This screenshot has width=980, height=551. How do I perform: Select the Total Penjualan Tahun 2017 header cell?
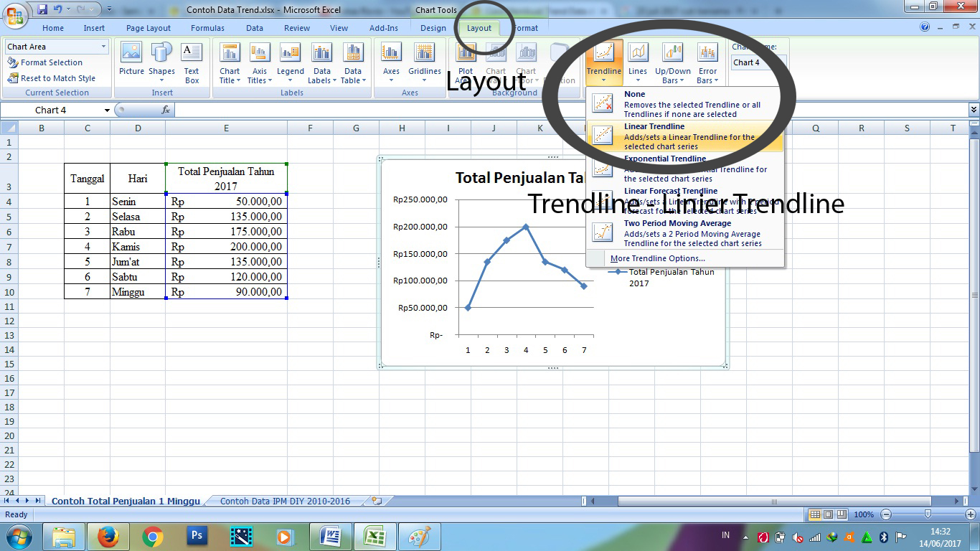tap(226, 179)
